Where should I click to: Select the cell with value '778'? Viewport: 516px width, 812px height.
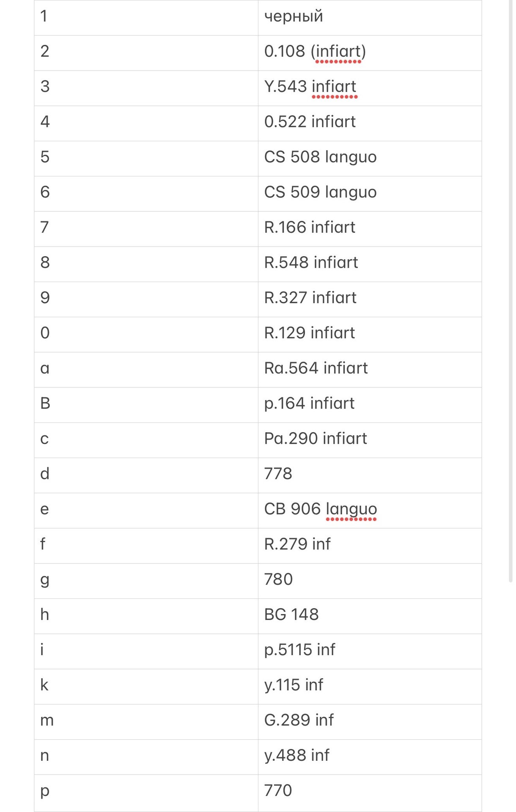point(370,475)
